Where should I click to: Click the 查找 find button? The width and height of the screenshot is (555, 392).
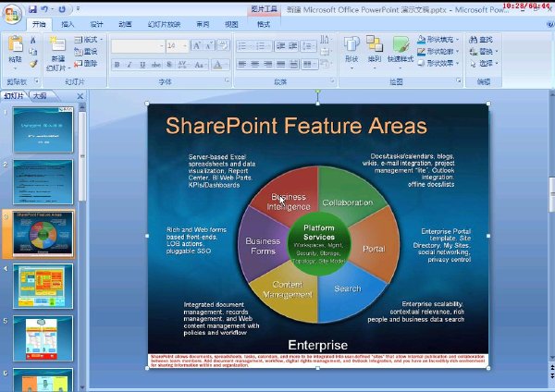481,40
